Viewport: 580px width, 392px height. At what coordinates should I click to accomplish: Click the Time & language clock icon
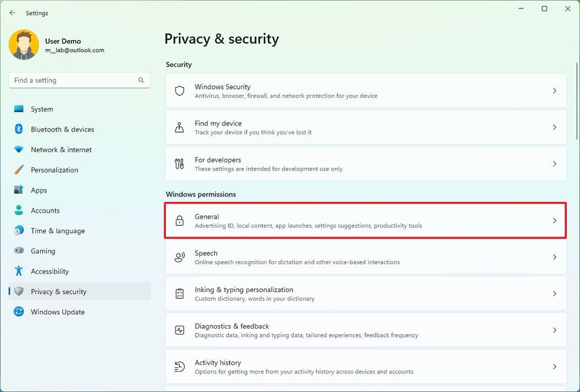[x=19, y=231]
